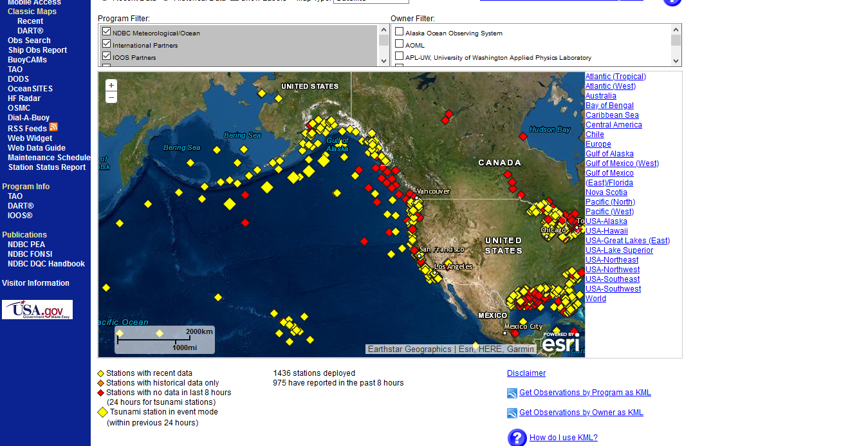
Task: Open Gulf of Alaska region link
Action: 609,154
